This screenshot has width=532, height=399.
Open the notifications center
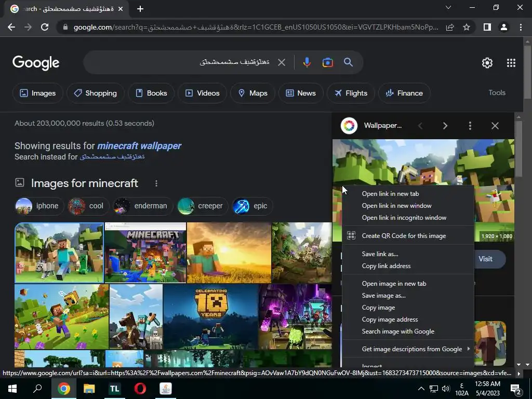516,390
